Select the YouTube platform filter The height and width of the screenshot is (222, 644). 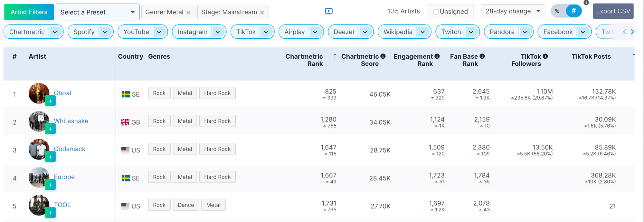click(x=136, y=32)
